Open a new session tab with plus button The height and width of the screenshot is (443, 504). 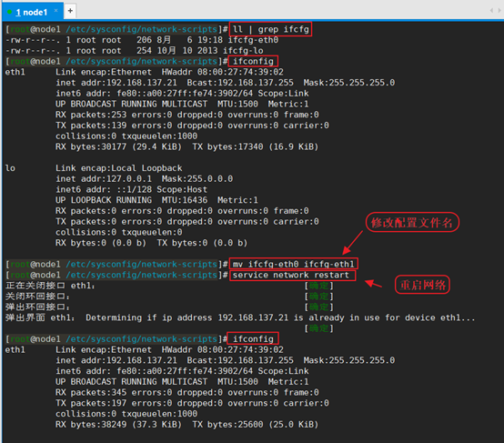(70, 11)
